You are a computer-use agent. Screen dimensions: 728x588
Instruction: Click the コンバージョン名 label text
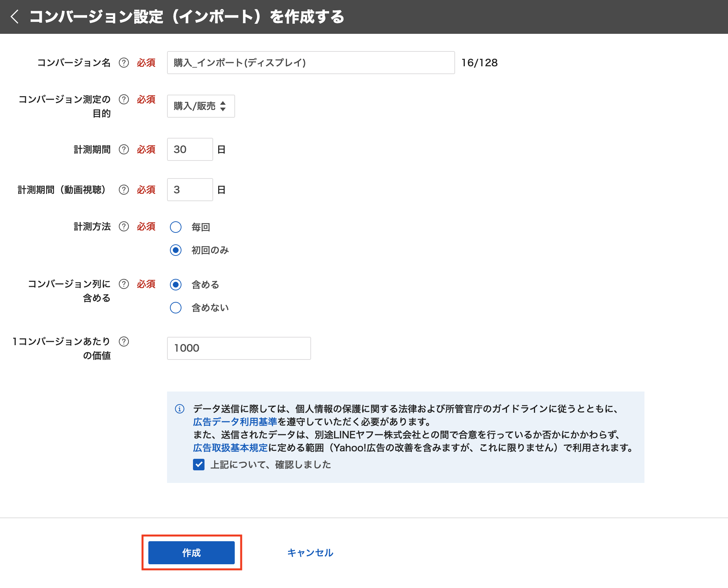point(74,63)
